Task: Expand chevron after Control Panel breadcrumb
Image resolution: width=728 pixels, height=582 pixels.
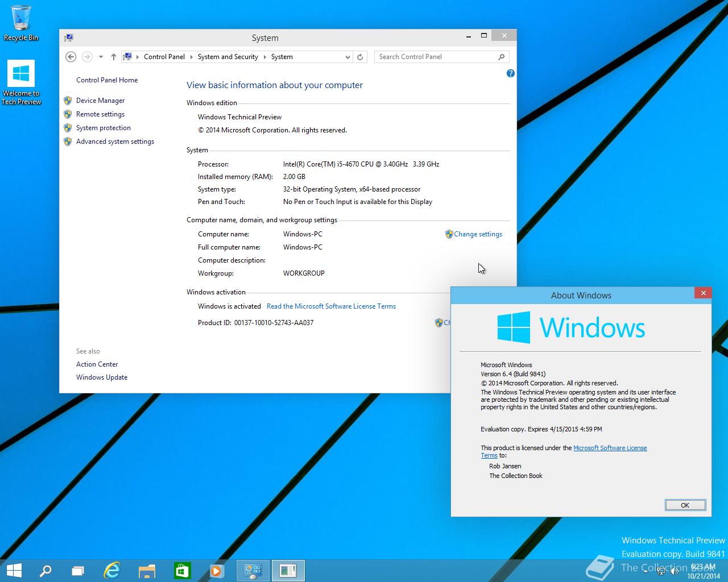Action: tap(192, 57)
